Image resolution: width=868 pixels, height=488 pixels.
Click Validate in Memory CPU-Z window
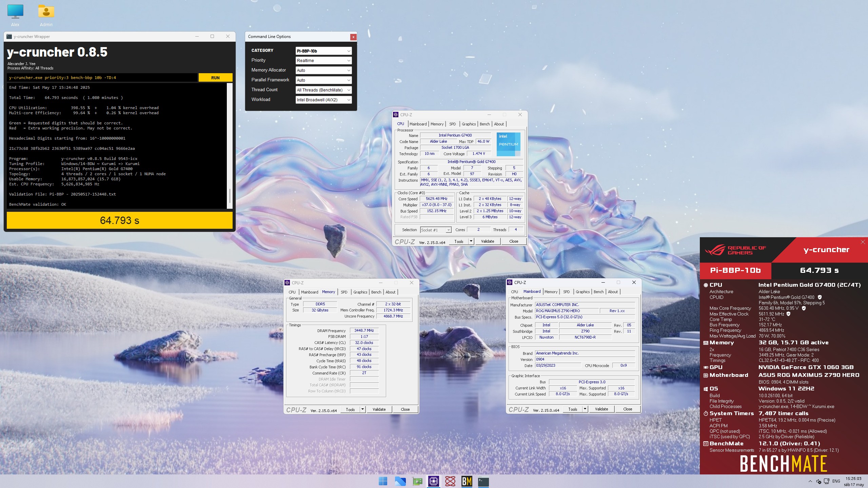click(379, 409)
